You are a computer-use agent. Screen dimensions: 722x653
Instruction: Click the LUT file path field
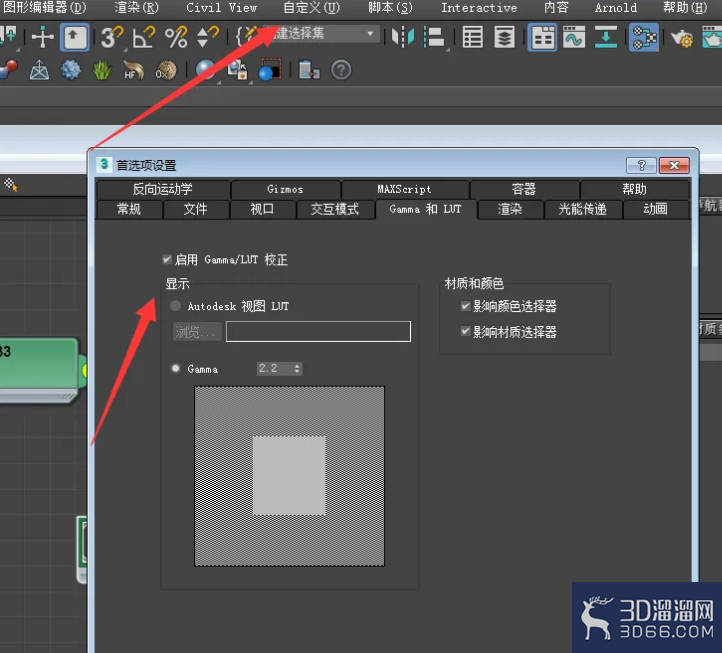click(x=318, y=332)
